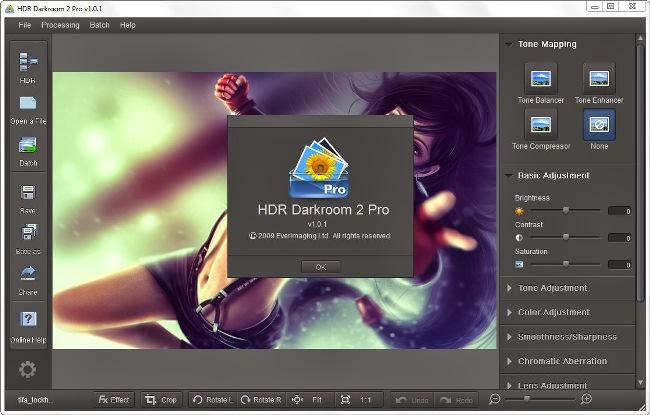Click the Brightness value field
This screenshot has width=650, height=415.
619,211
